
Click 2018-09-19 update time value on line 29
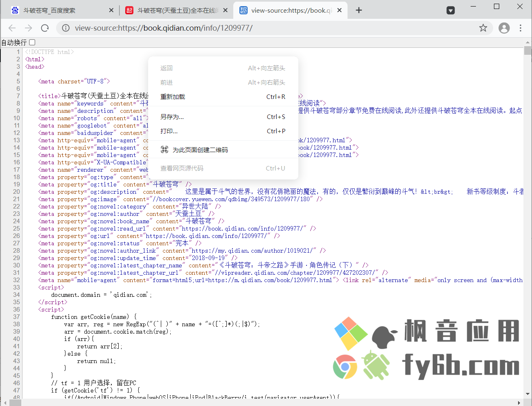tap(208, 258)
